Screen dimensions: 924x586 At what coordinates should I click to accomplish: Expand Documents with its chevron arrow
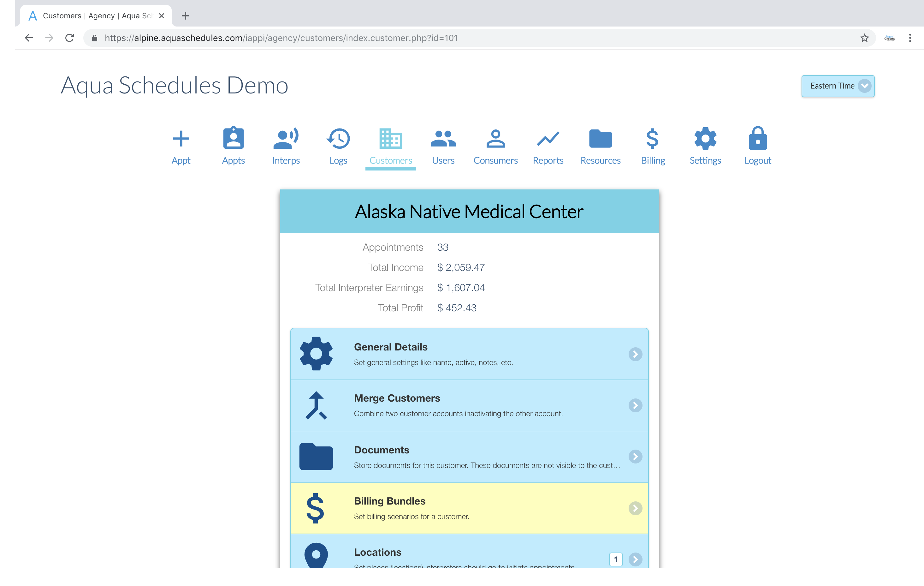pyautogui.click(x=635, y=457)
